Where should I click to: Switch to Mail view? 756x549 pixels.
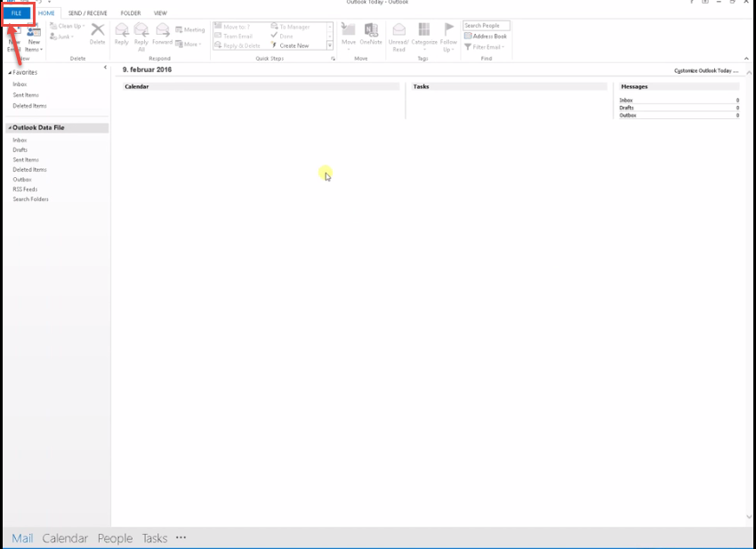22,538
